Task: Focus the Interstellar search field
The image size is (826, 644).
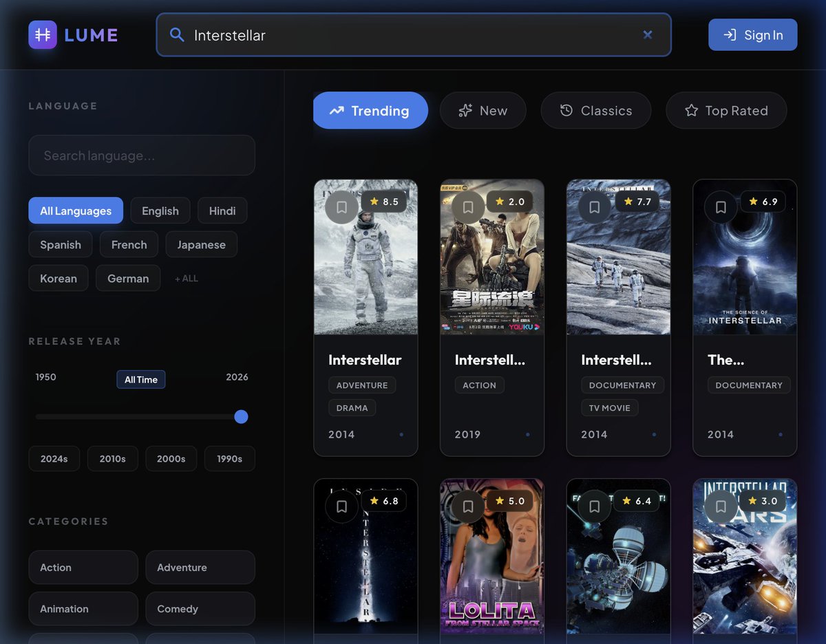Action: (414, 34)
